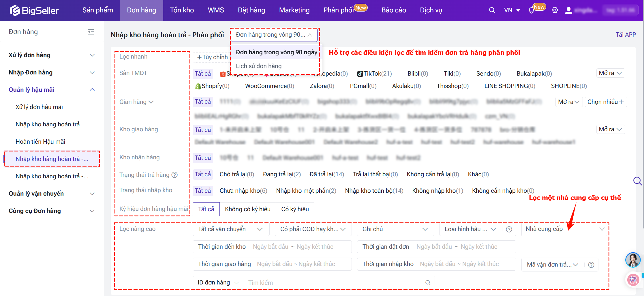Click the Tải APP link
The image size is (644, 296).
[626, 35]
